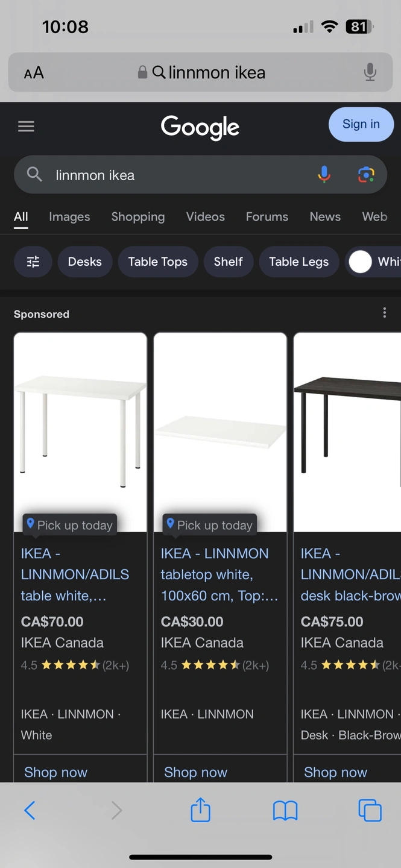The height and width of the screenshot is (868, 401).
Task: Open Safari AA page settings menu
Action: tap(34, 73)
